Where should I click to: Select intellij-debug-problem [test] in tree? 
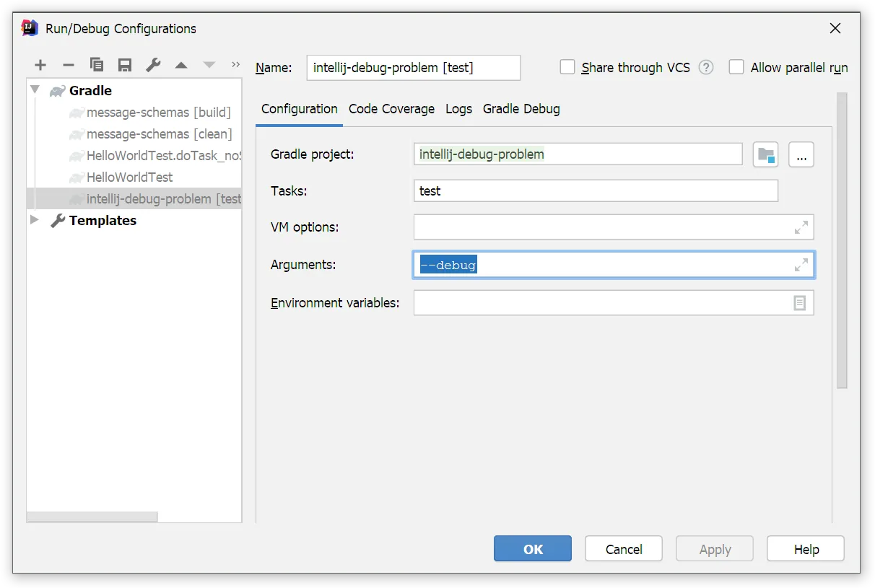click(x=134, y=198)
